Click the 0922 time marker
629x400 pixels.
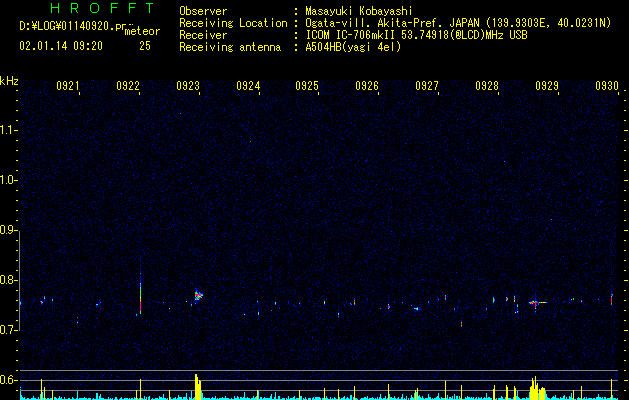tap(128, 85)
